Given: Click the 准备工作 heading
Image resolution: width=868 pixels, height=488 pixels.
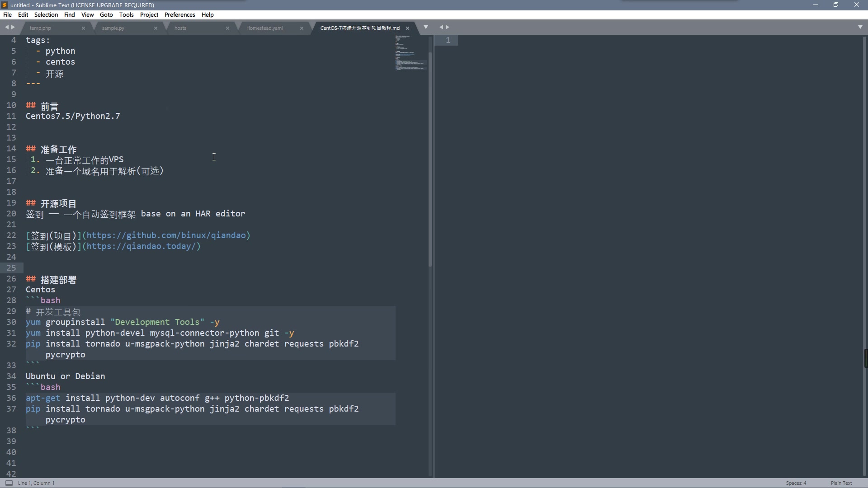Looking at the screenshot, I should (x=58, y=149).
